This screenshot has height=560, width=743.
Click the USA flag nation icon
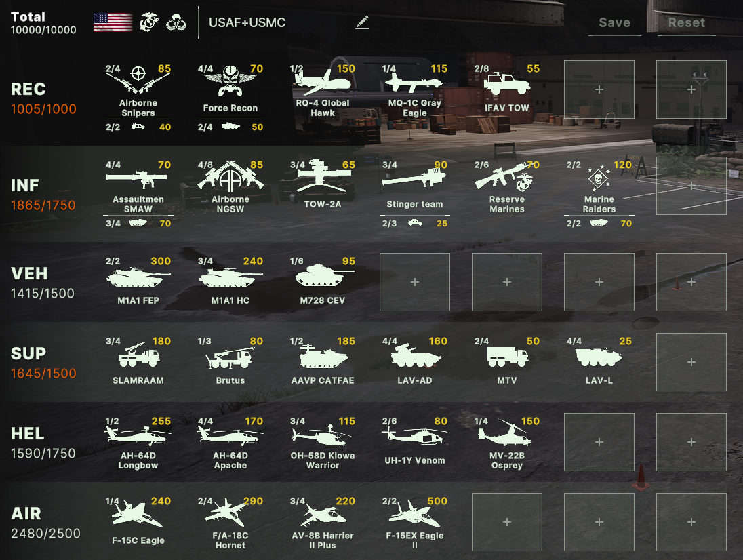pos(113,22)
